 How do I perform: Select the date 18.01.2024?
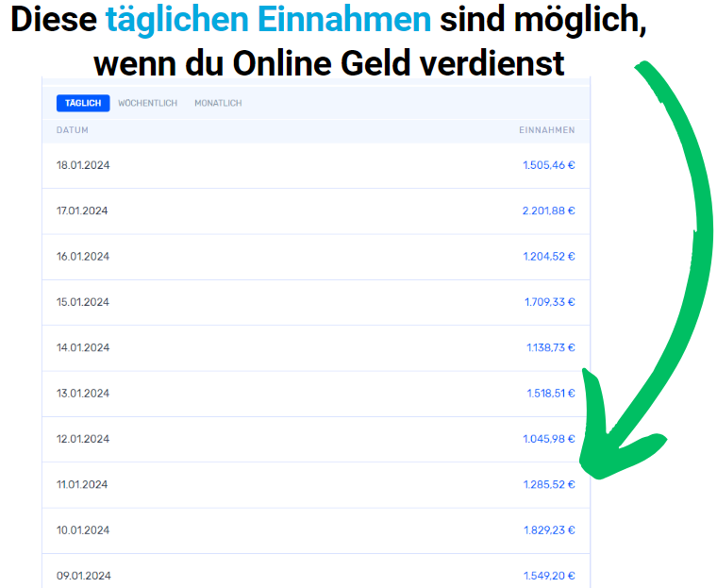[83, 165]
